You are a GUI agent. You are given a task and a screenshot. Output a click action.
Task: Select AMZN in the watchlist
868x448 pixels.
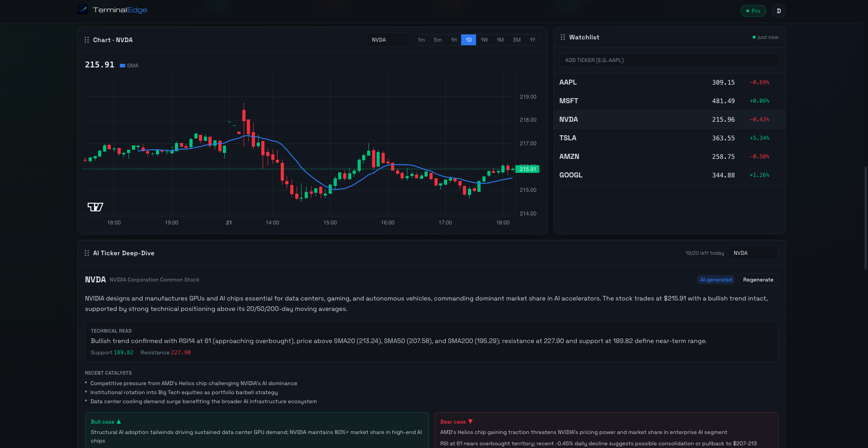pyautogui.click(x=670, y=157)
